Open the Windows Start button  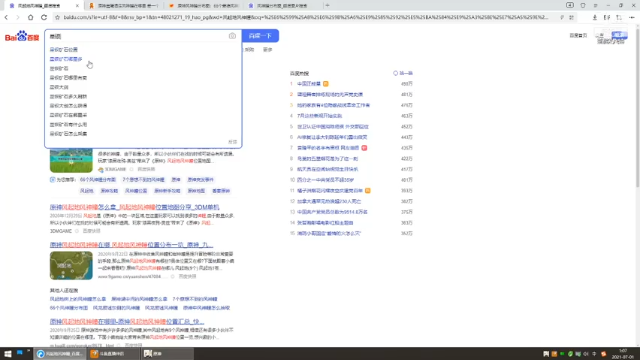point(8,353)
